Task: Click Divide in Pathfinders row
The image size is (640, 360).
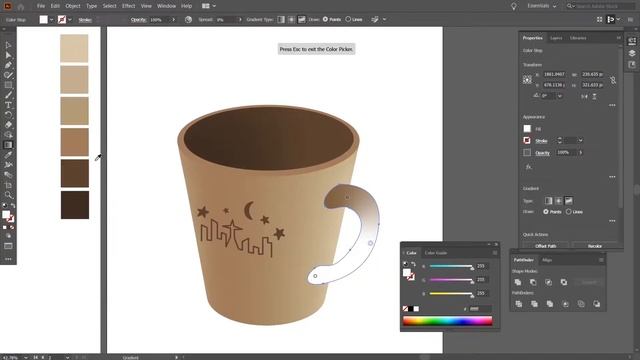Action: coord(518,304)
